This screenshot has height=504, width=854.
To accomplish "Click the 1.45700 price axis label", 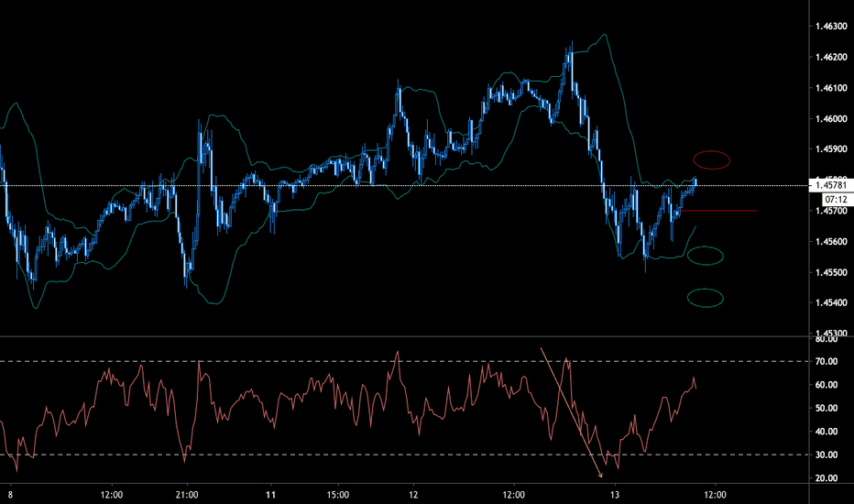I will 831,211.
